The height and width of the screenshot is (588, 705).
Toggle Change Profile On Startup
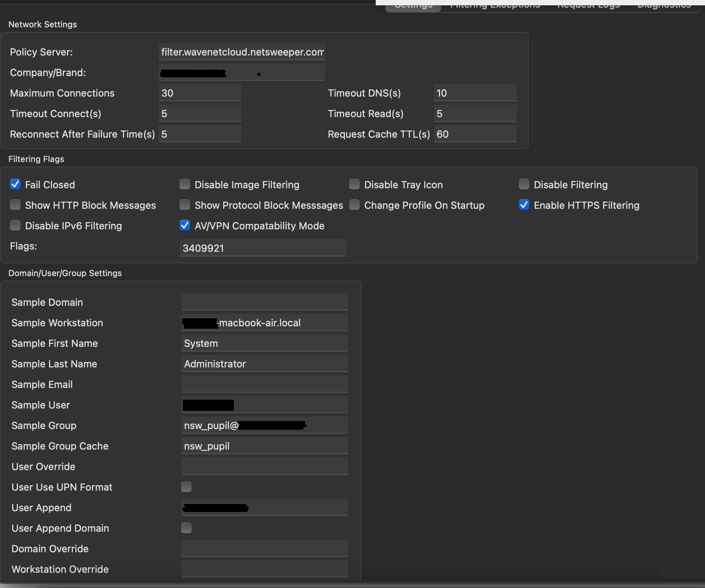pos(354,205)
